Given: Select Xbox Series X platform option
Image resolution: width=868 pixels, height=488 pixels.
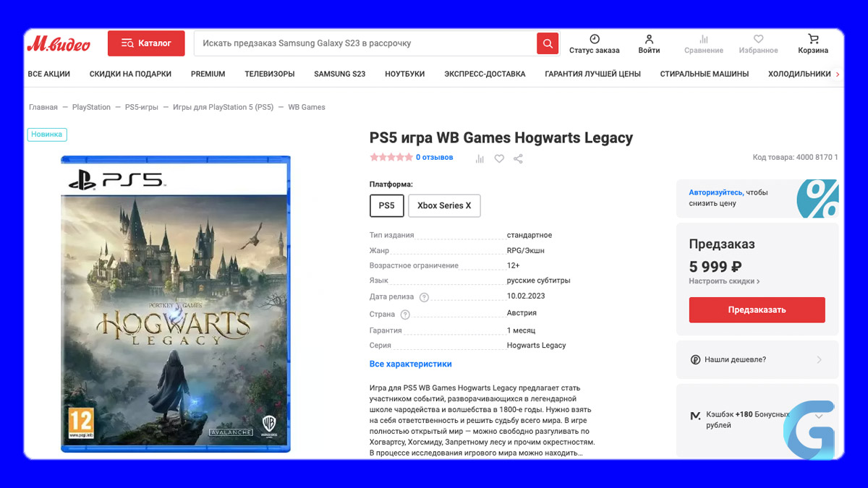Looking at the screenshot, I should click(x=444, y=205).
